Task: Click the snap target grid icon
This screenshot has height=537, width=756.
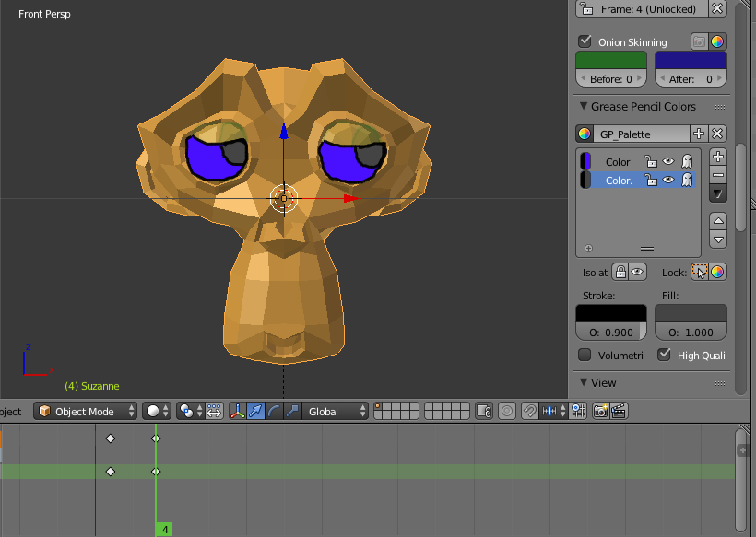Action: click(x=578, y=412)
